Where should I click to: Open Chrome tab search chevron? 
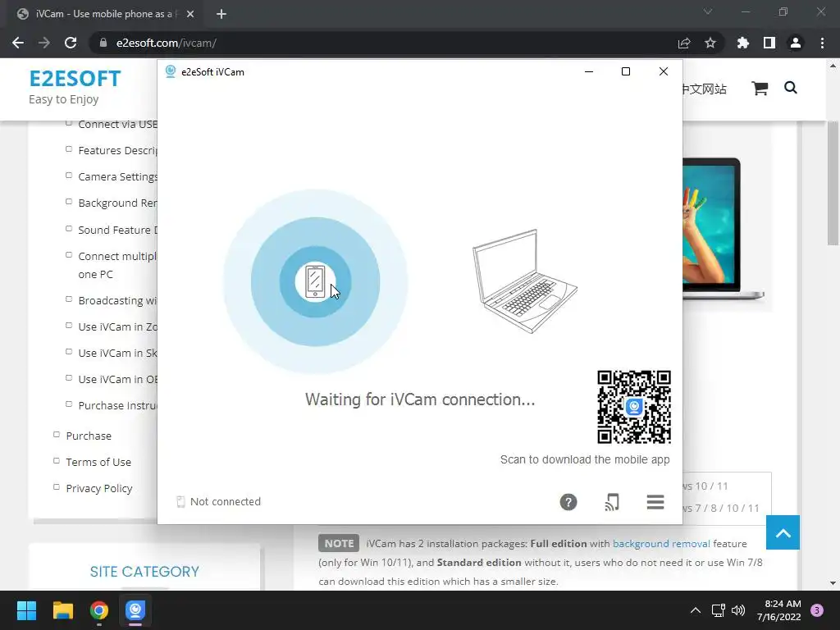coord(708,11)
